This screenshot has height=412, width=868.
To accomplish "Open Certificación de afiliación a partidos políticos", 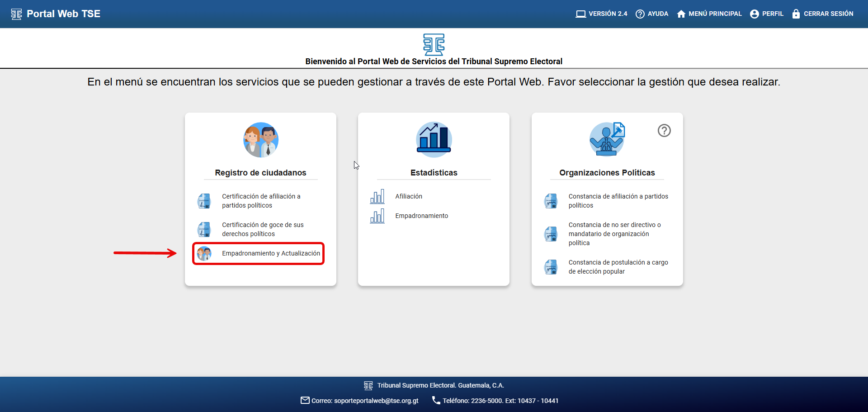I will click(261, 201).
